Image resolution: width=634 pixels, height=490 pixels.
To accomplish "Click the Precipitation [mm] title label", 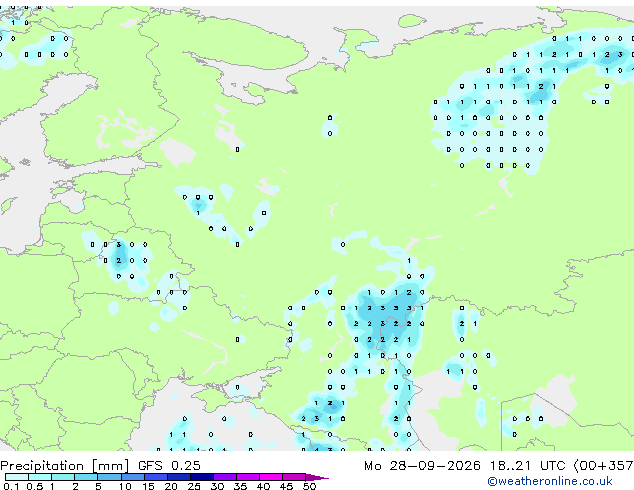I will pos(65,466).
